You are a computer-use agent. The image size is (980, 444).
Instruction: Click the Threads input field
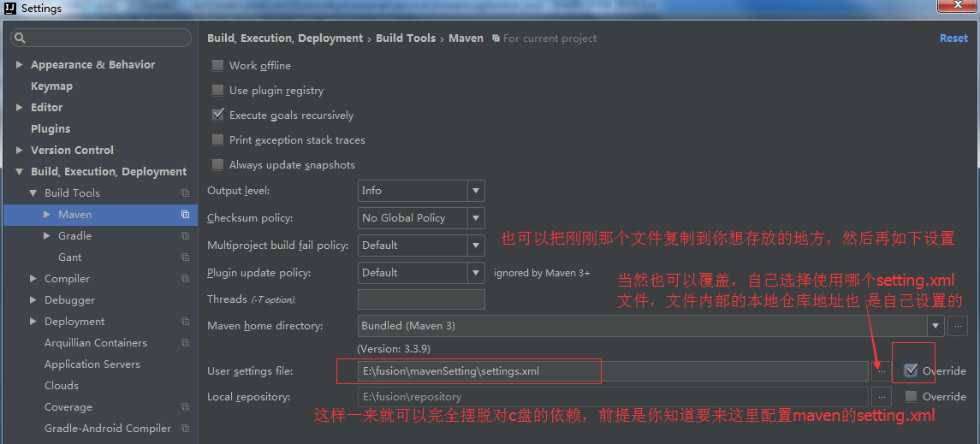click(421, 299)
